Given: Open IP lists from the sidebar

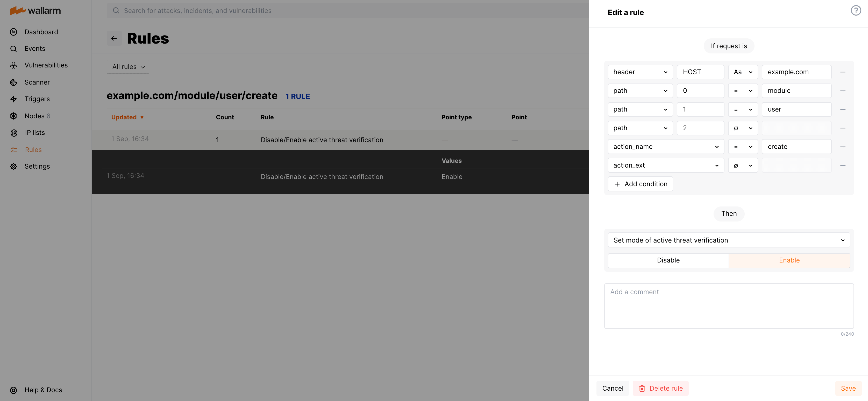Looking at the screenshot, I should pyautogui.click(x=35, y=133).
